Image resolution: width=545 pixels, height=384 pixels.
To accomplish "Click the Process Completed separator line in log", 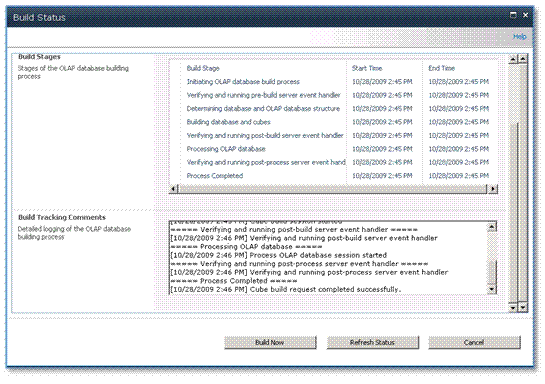I will click(x=234, y=281).
